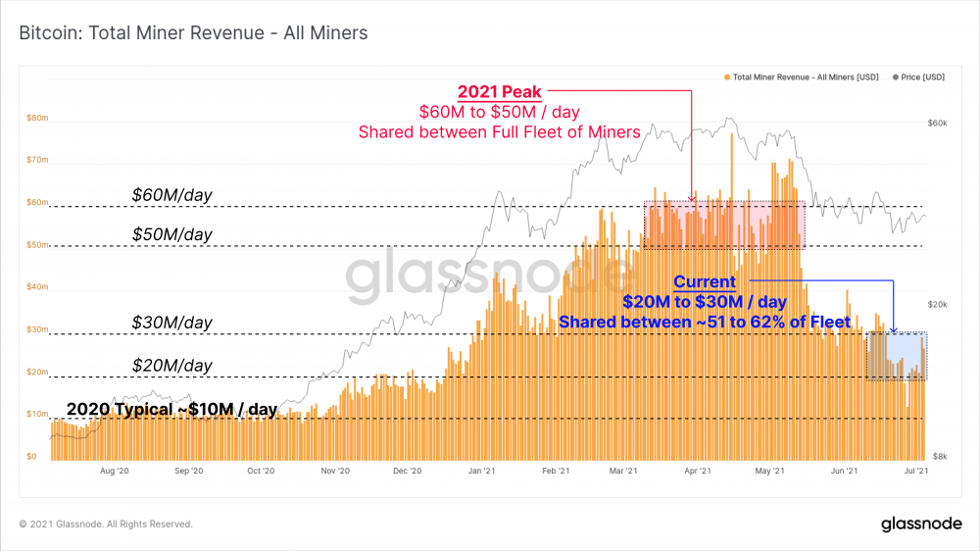Click the blue "Current" annotation heading
Screen dimensions: 980x551
click(x=704, y=281)
